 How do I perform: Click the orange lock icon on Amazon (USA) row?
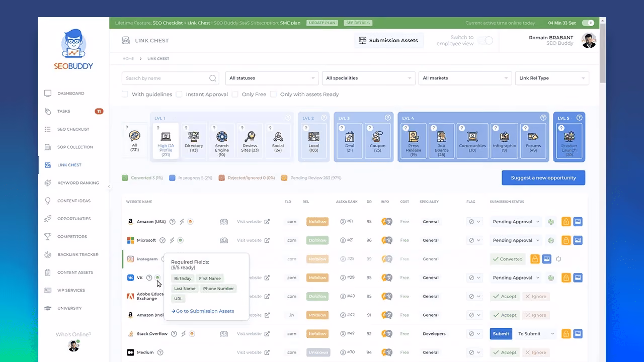tap(566, 221)
